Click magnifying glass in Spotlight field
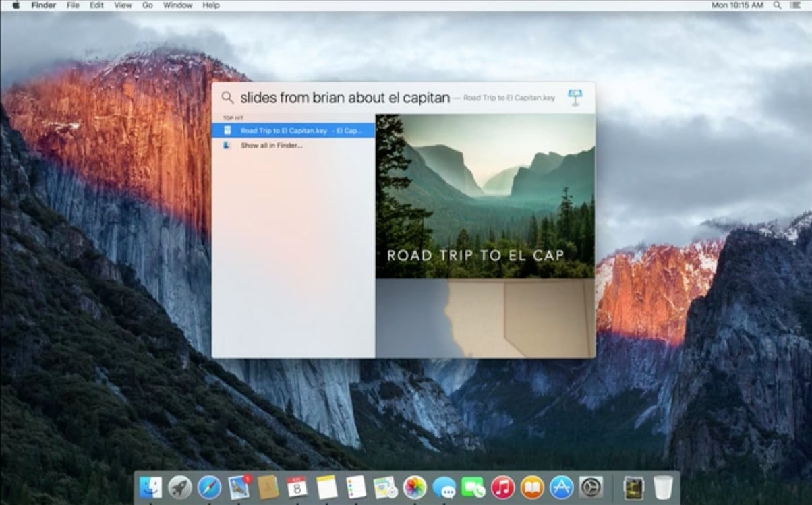This screenshot has height=505, width=812. coord(227,98)
